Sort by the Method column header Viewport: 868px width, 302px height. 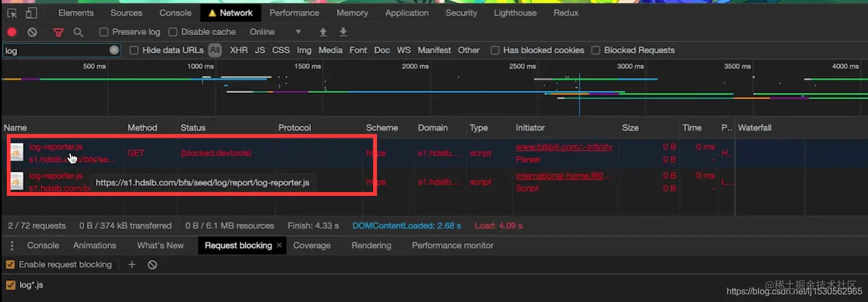tap(142, 127)
